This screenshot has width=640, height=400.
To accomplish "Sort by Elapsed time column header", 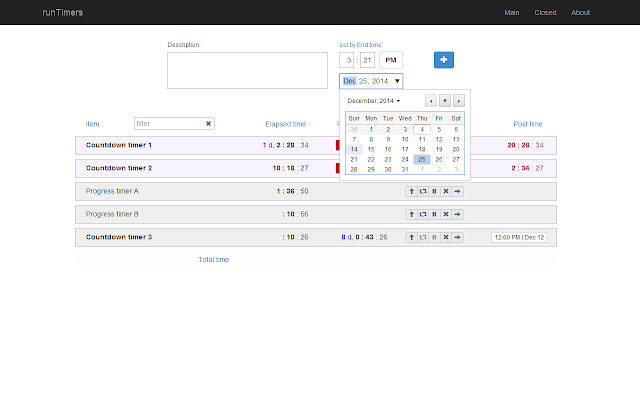I will 285,124.
